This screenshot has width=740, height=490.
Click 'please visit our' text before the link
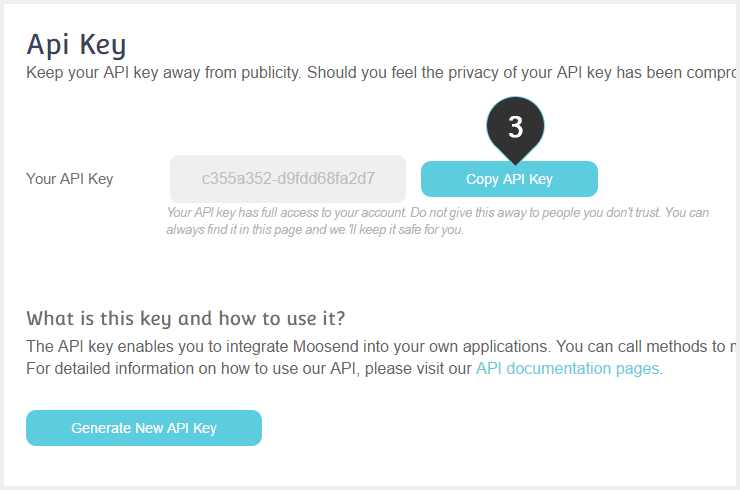coord(418,369)
